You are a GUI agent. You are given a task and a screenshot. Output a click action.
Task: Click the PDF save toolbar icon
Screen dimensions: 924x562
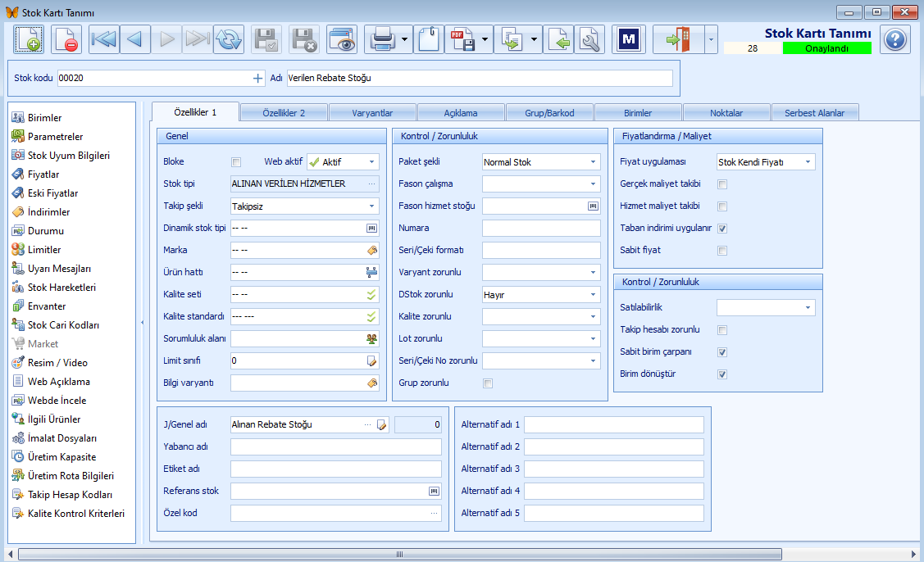(x=462, y=39)
